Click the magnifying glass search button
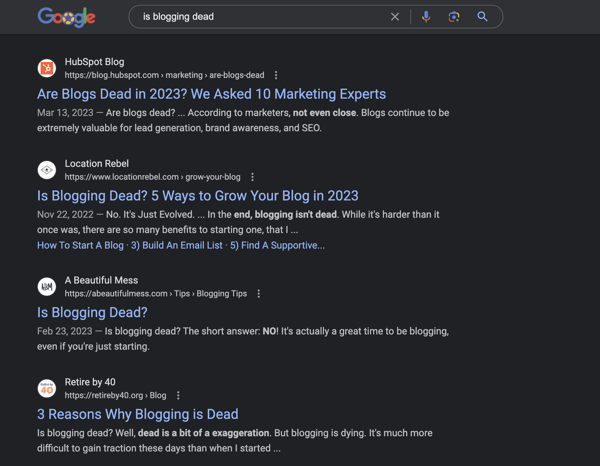Image resolution: width=600 pixels, height=466 pixels. [x=482, y=16]
